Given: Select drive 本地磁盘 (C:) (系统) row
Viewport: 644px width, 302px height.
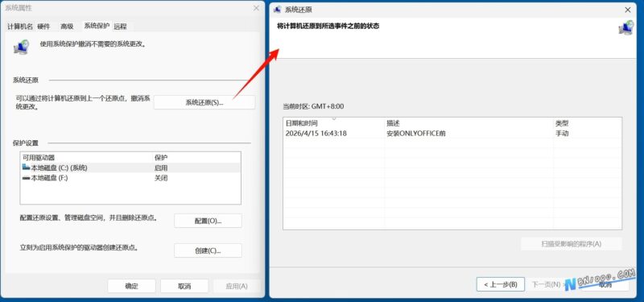Looking at the screenshot, I should (x=130, y=168).
